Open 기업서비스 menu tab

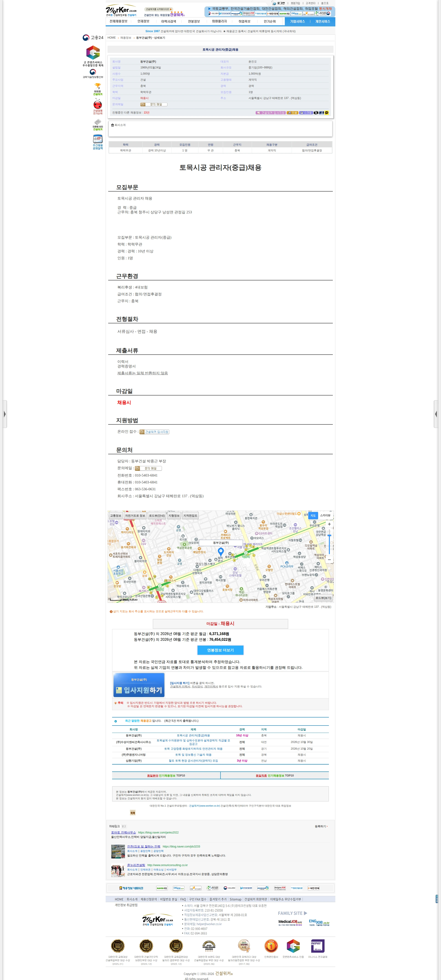click(x=297, y=21)
